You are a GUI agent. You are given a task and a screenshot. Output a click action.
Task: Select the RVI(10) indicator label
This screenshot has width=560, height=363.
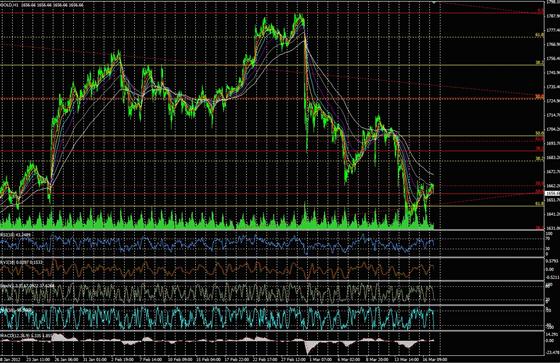point(21,262)
